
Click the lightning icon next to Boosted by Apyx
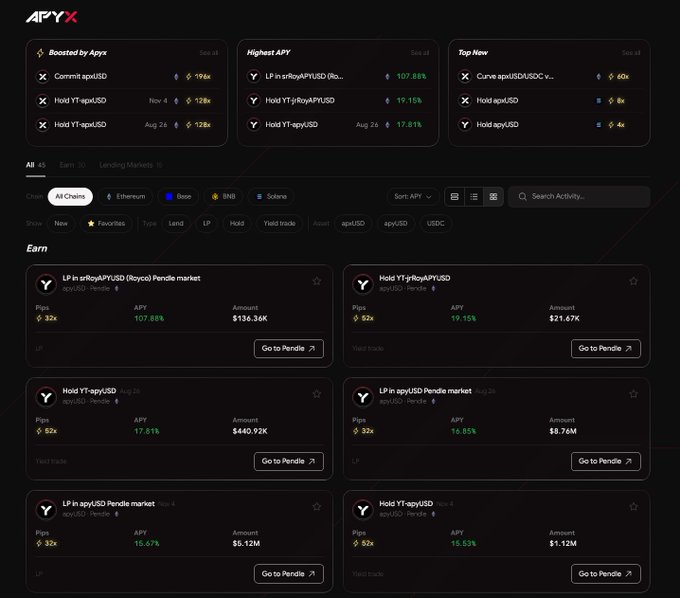(x=40, y=53)
